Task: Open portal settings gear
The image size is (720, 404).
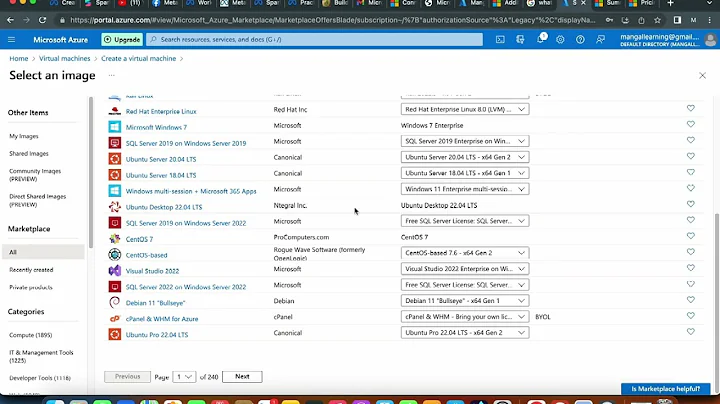Action: coord(560,39)
